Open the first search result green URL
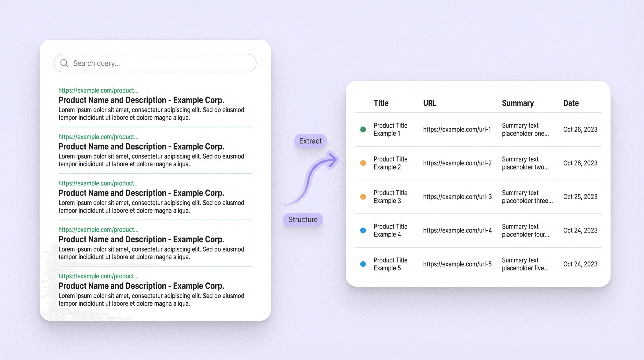 [98, 90]
